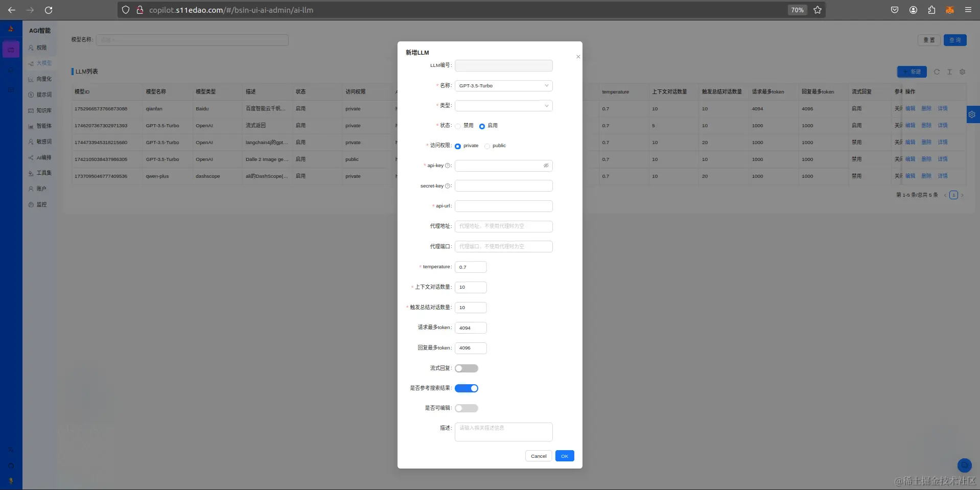Toggle the 是否参考搜索结果 switch
Image resolution: width=980 pixels, height=490 pixels.
coord(466,388)
